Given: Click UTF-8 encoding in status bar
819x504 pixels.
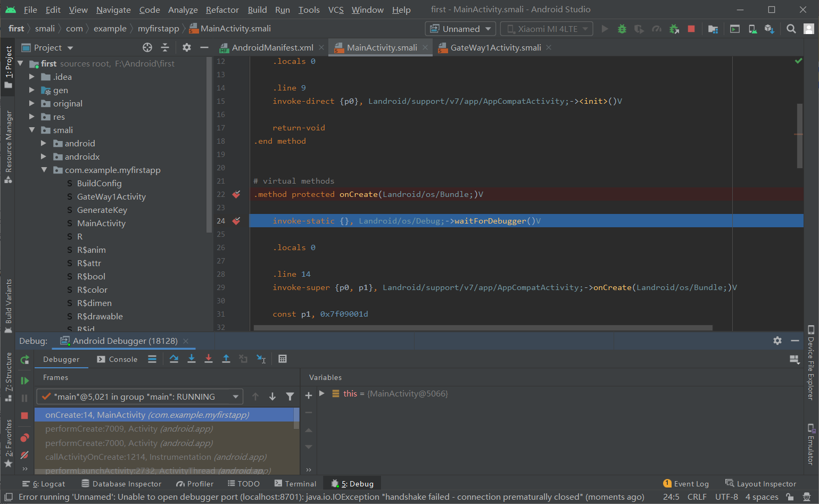Looking at the screenshot, I should 726,497.
